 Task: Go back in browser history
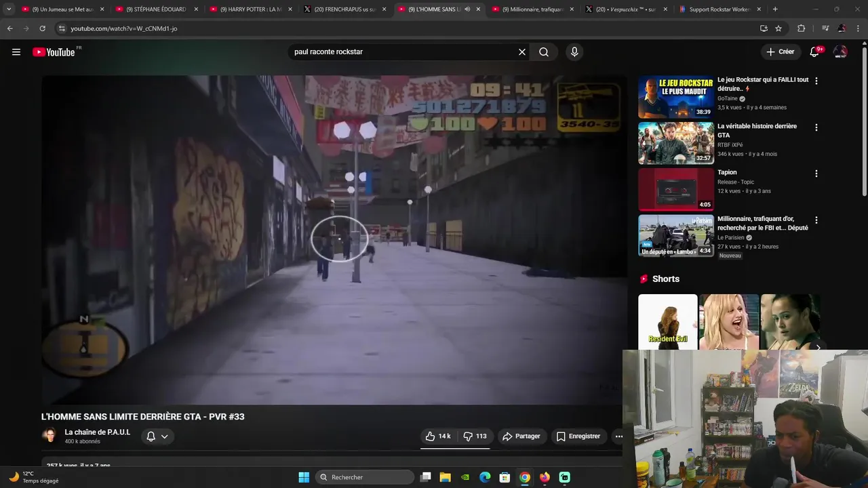point(9,28)
